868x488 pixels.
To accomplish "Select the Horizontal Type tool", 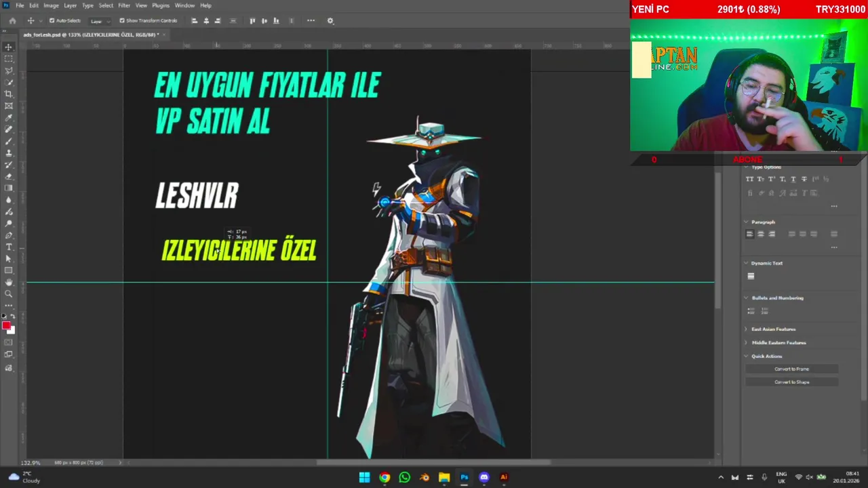I will coord(9,247).
